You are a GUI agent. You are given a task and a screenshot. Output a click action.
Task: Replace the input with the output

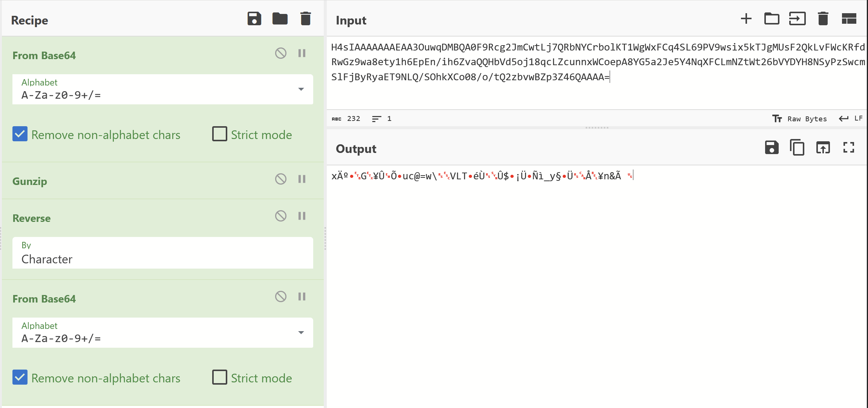tap(823, 148)
